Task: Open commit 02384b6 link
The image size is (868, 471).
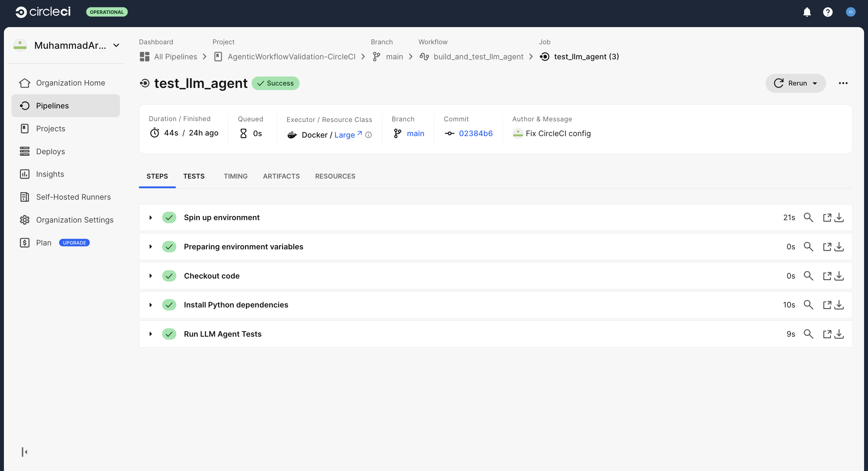Action: pos(476,133)
